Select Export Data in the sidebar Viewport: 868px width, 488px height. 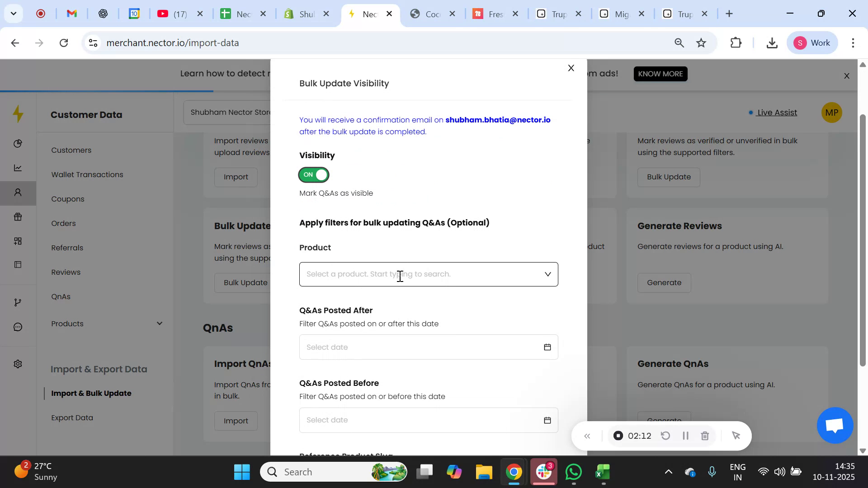coord(72,418)
